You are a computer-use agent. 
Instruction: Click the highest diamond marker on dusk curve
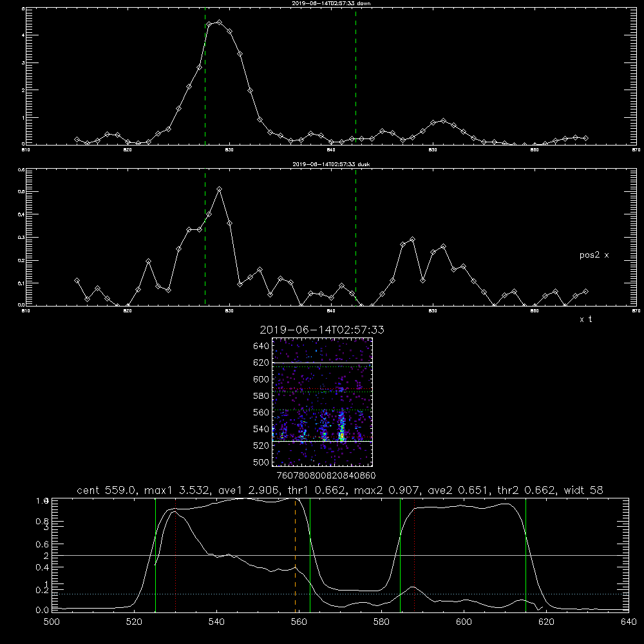(220, 189)
